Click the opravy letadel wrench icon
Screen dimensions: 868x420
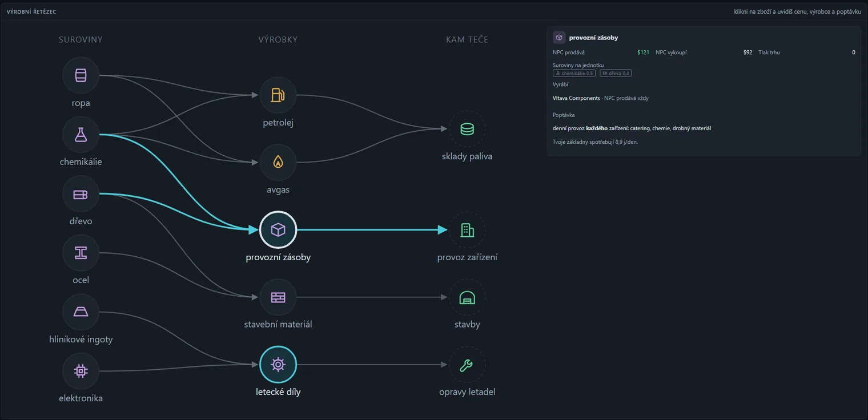467,365
